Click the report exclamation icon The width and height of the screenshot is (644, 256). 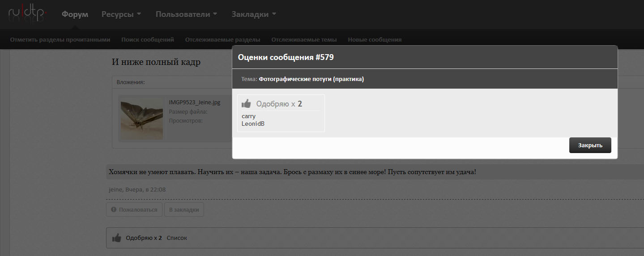click(114, 209)
